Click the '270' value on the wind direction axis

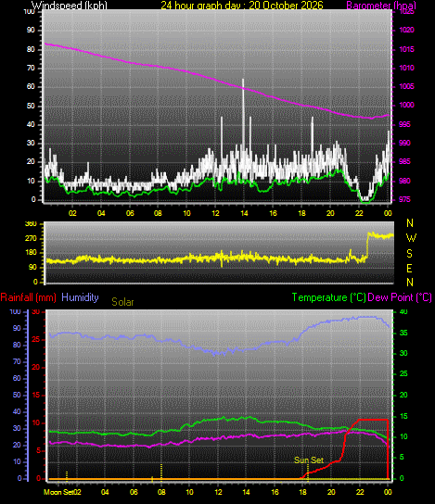point(32,238)
